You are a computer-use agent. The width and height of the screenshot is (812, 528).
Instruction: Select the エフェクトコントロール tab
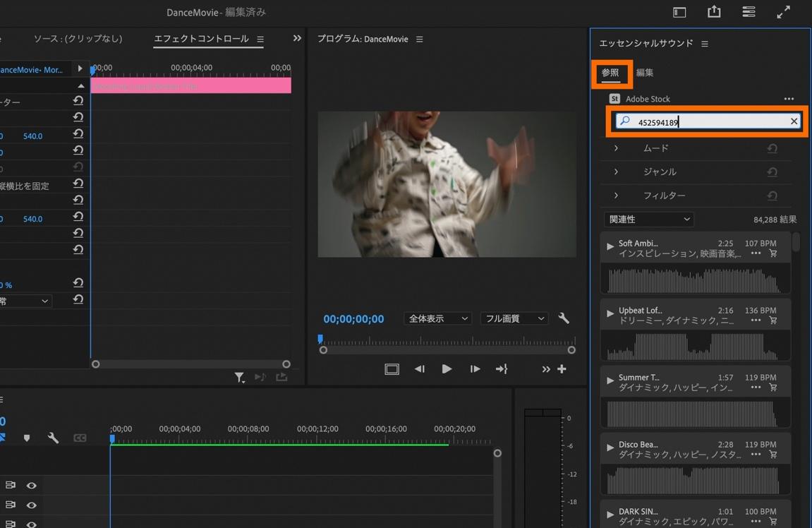point(202,39)
